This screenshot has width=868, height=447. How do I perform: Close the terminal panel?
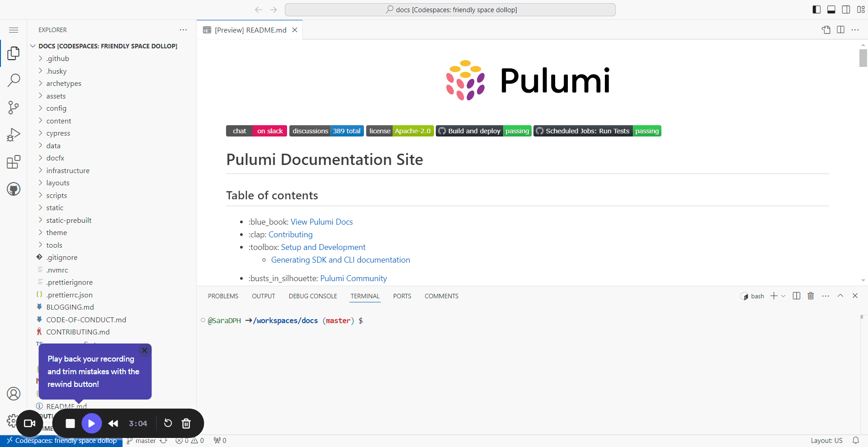(x=855, y=296)
